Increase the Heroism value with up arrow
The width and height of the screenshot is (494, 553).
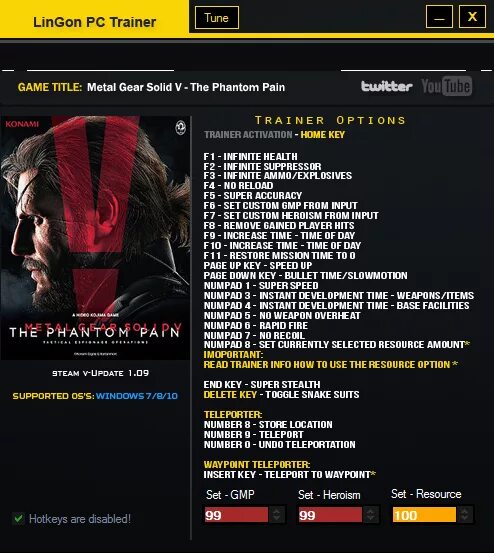point(370,511)
